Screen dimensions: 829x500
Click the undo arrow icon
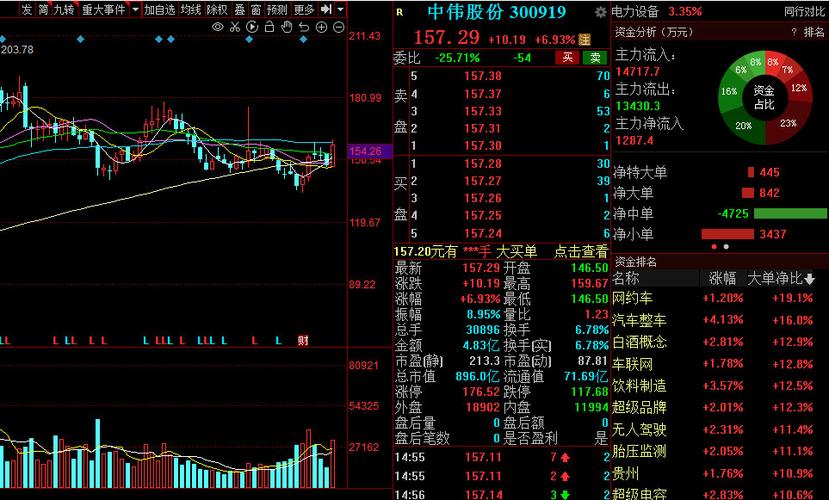click(303, 27)
